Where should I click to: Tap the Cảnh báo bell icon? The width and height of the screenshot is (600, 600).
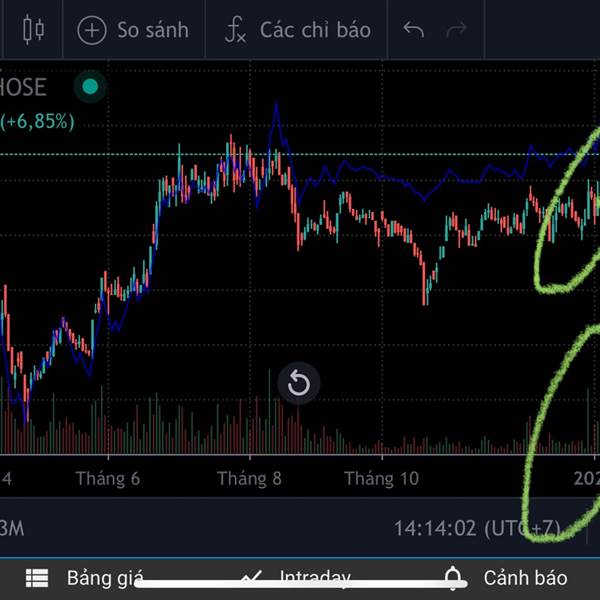453,577
